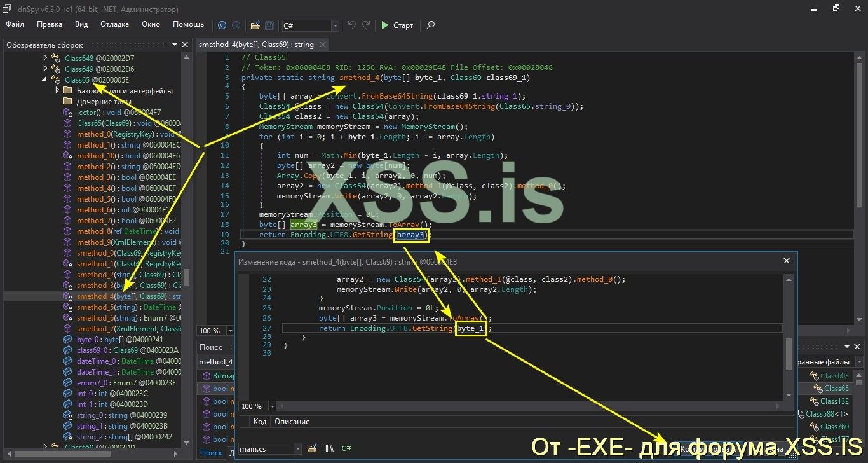Open the Окно menu
This screenshot has height=463, width=868.
[x=151, y=24]
